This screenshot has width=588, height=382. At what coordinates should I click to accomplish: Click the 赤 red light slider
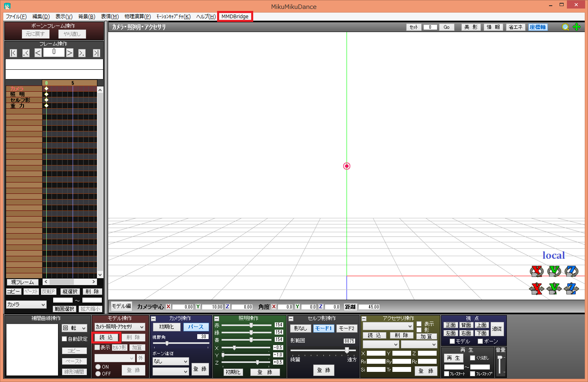coord(246,325)
